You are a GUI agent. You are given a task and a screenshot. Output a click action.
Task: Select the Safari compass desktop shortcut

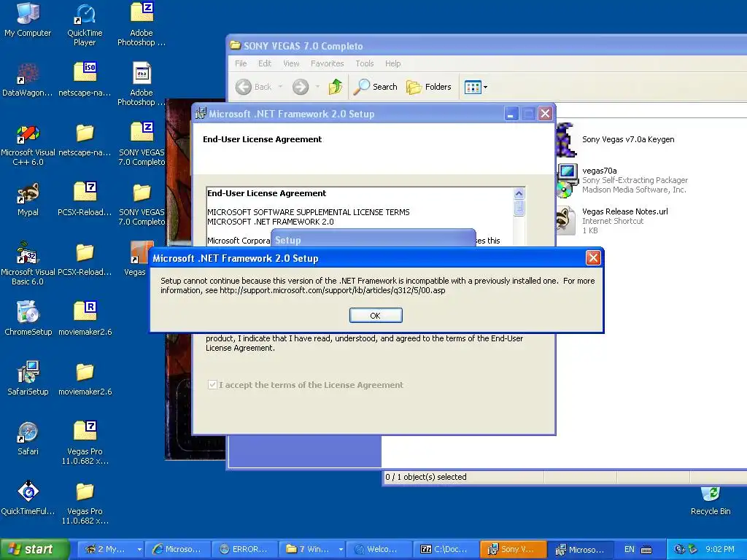pos(28,438)
